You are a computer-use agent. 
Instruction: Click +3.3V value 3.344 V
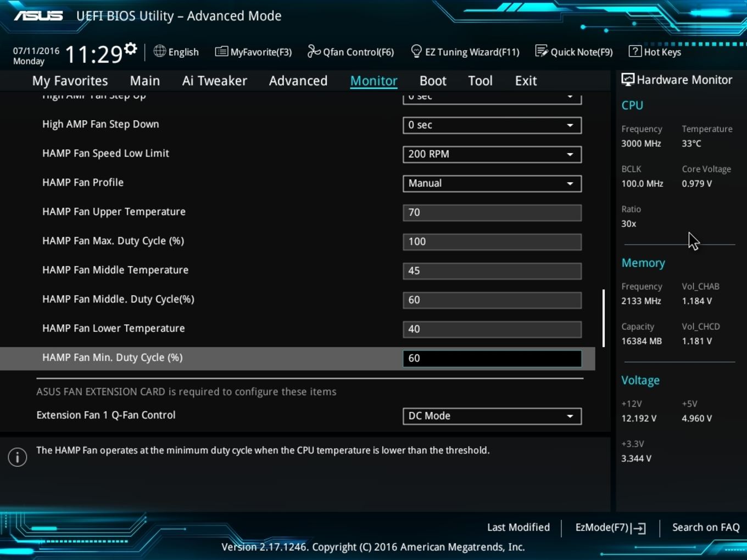[x=636, y=458]
